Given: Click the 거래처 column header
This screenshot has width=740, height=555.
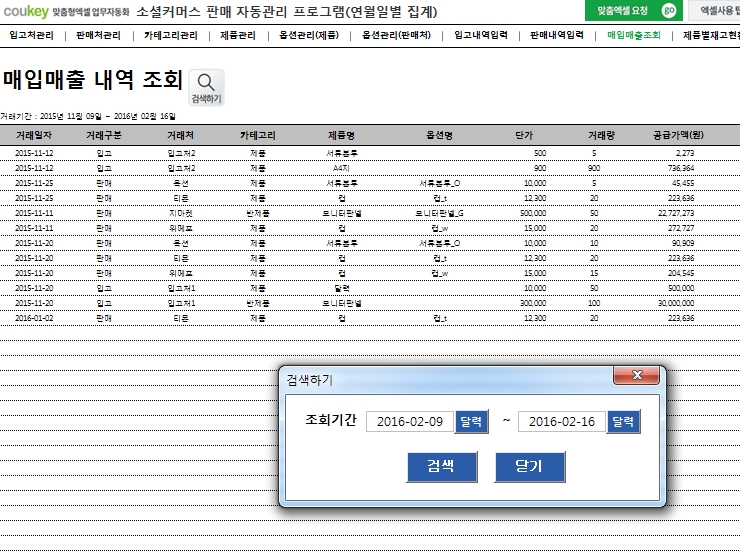Looking at the screenshot, I should tap(181, 135).
